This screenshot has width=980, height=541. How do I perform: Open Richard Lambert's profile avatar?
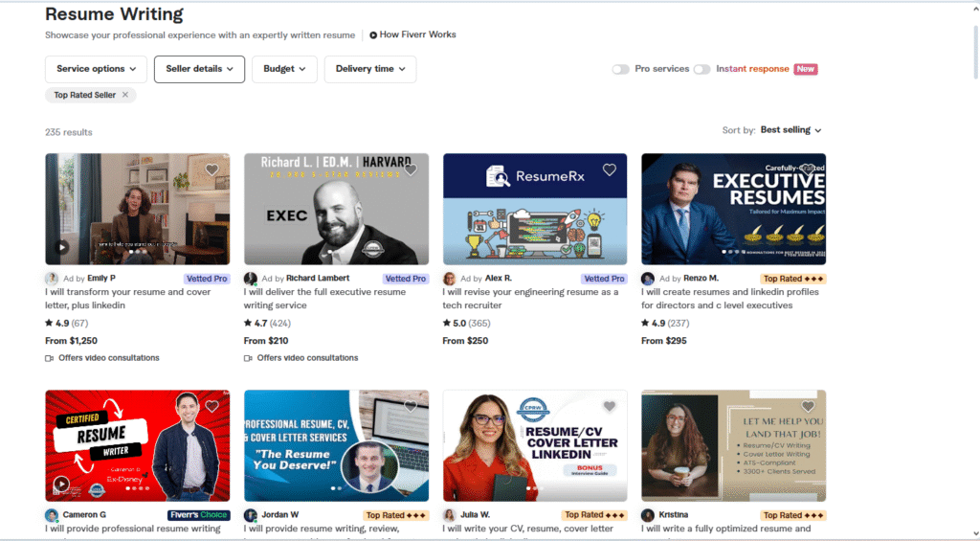coord(251,279)
